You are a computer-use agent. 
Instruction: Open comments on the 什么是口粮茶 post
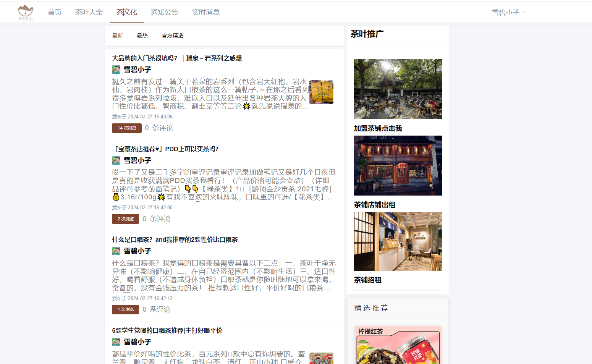coord(156,309)
